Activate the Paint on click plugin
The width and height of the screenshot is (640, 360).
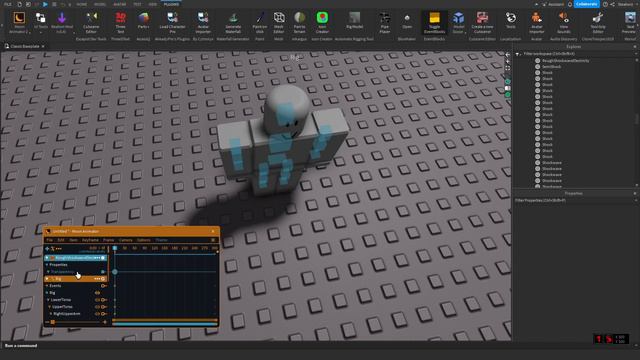pyautogui.click(x=260, y=22)
